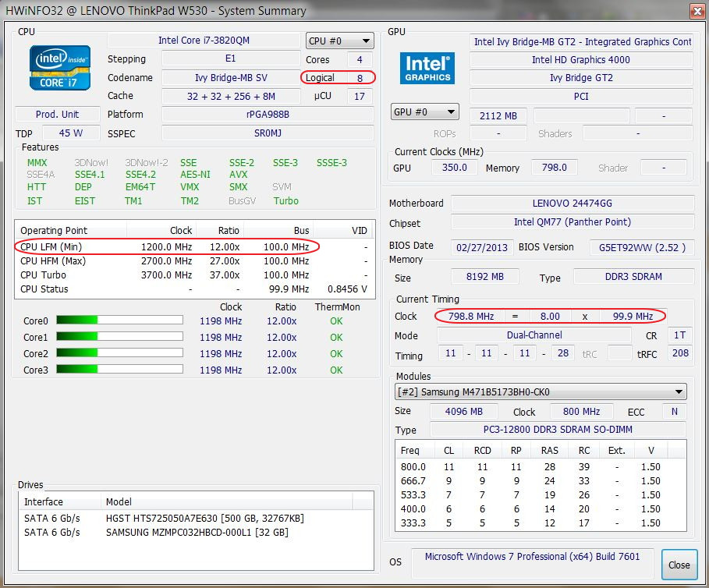Click the Intel Graphics logo
Screen dimensions: 709x588
[427, 69]
